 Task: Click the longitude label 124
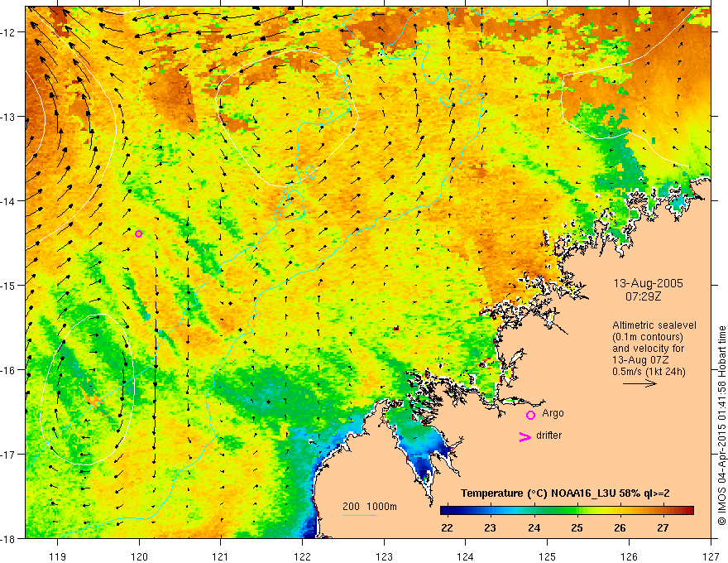[x=466, y=557]
